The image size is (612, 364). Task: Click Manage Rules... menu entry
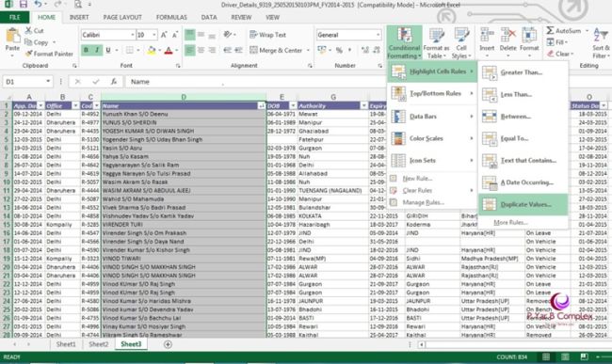pos(432,202)
